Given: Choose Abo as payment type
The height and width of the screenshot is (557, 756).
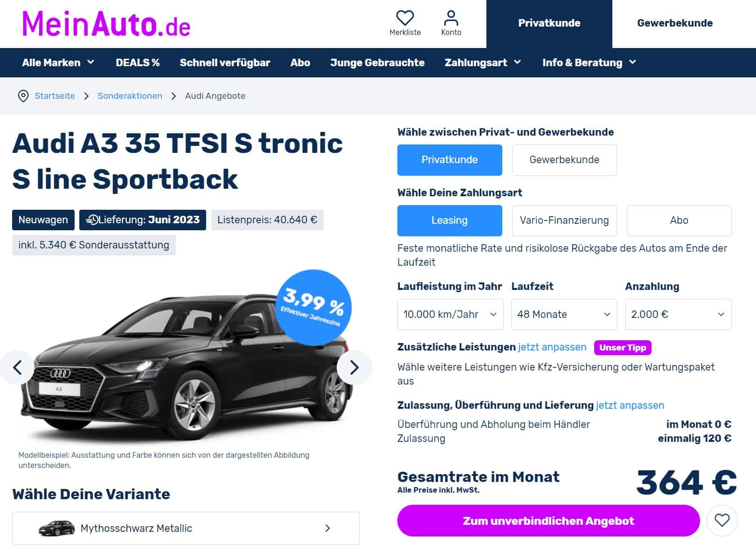Looking at the screenshot, I should pos(679,220).
